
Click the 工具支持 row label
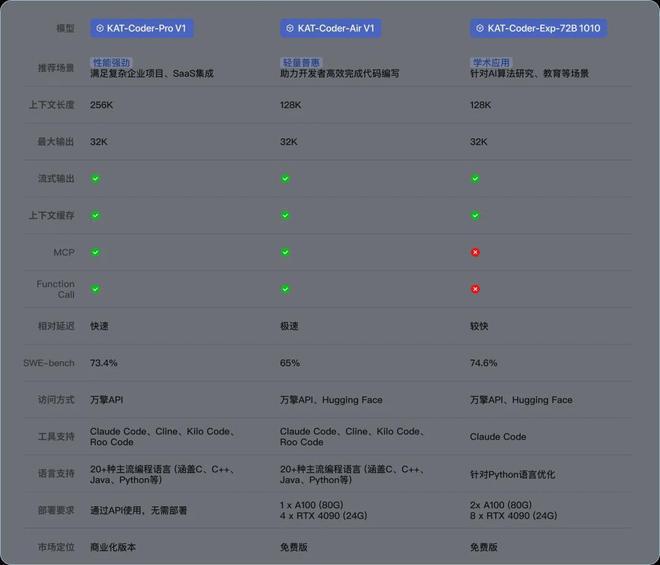pyautogui.click(x=56, y=437)
